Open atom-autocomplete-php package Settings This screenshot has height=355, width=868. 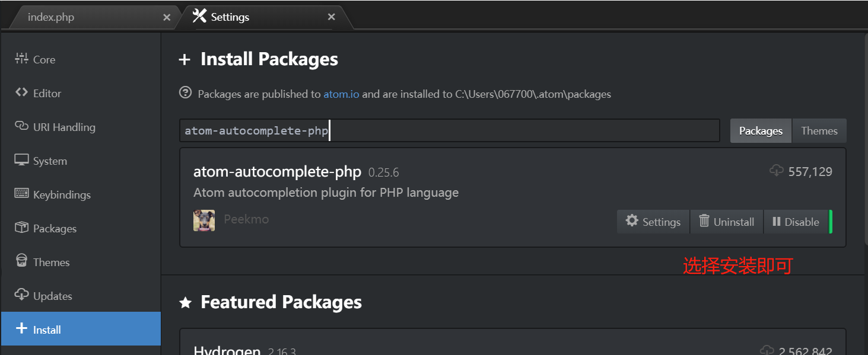653,222
